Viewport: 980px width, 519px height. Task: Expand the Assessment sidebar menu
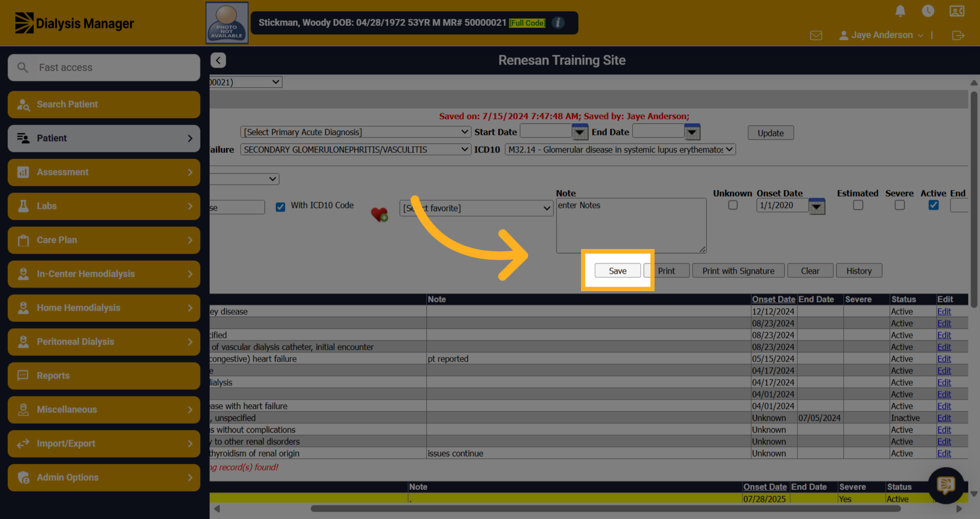coord(104,172)
